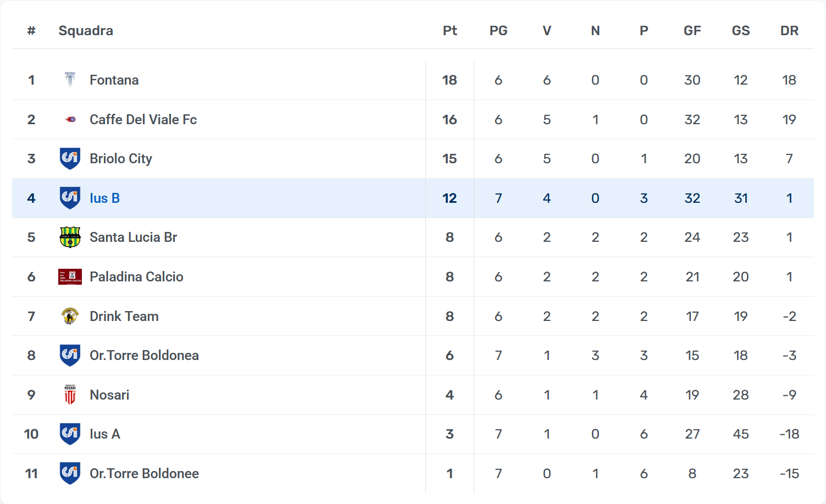Click the Briolo City shield logo
This screenshot has width=826, height=504.
[70, 158]
